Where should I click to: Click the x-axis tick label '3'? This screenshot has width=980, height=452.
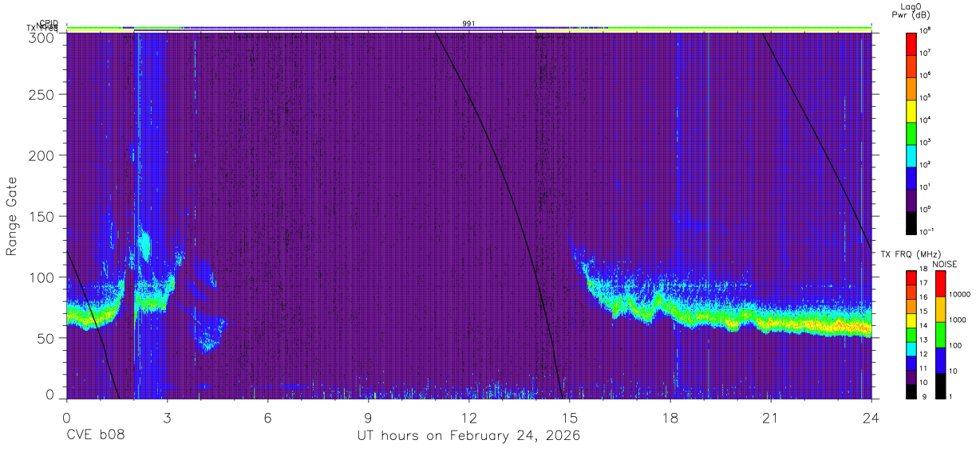167,417
